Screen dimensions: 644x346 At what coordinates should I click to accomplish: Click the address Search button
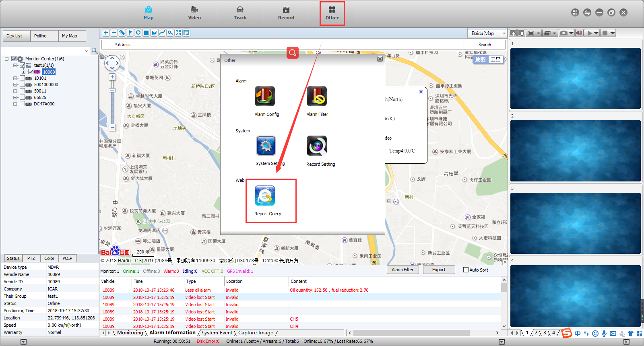(485, 45)
